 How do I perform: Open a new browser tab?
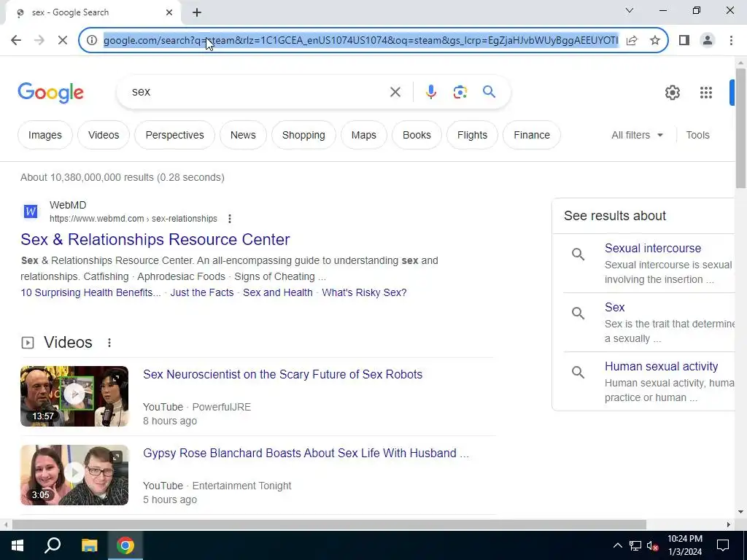click(x=197, y=12)
